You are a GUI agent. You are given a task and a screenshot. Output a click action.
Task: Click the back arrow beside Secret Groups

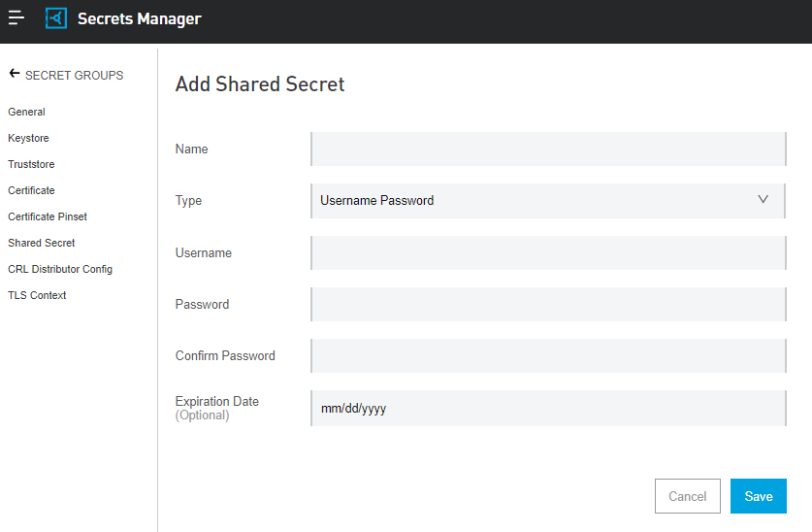click(x=14, y=74)
